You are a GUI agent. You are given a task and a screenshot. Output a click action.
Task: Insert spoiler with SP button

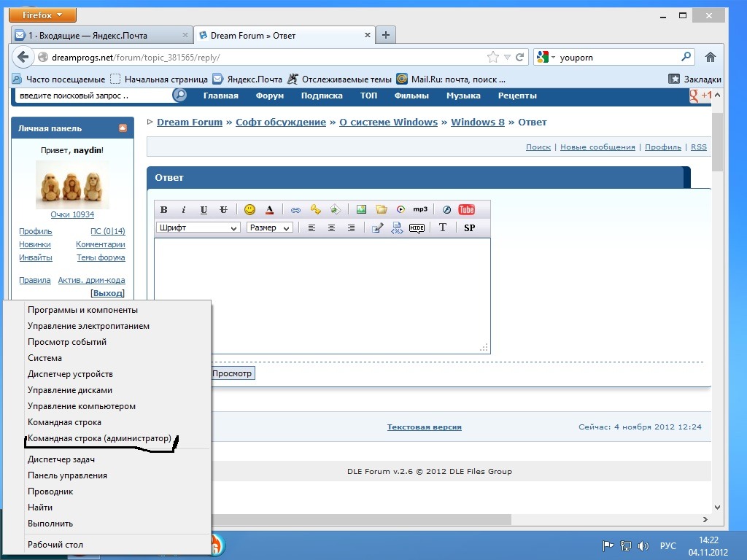click(469, 228)
